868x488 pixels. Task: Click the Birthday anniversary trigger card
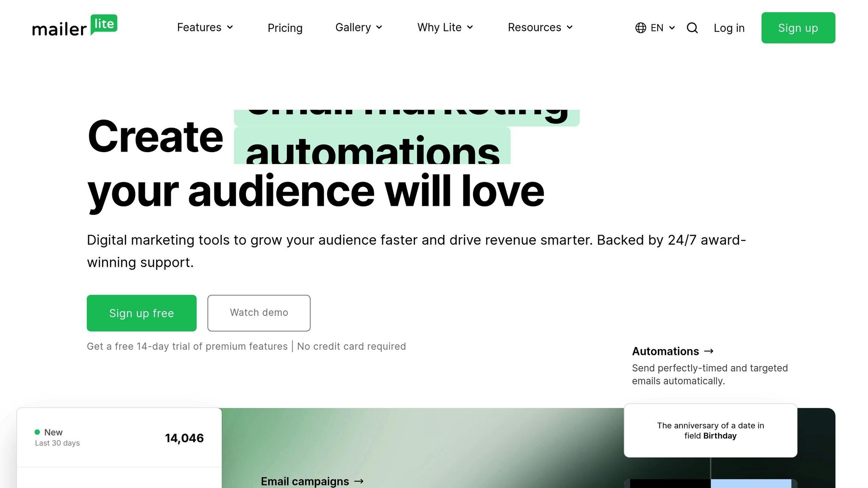pos(710,430)
